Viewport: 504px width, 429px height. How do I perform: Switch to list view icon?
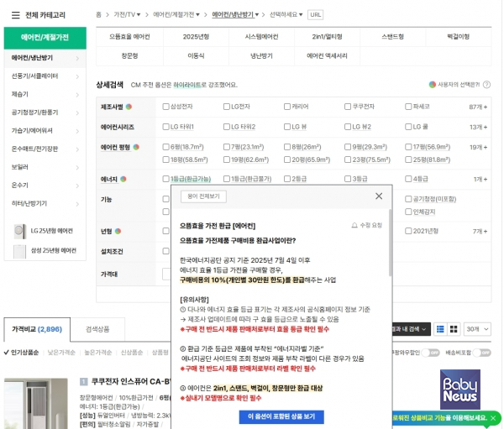[440, 329]
